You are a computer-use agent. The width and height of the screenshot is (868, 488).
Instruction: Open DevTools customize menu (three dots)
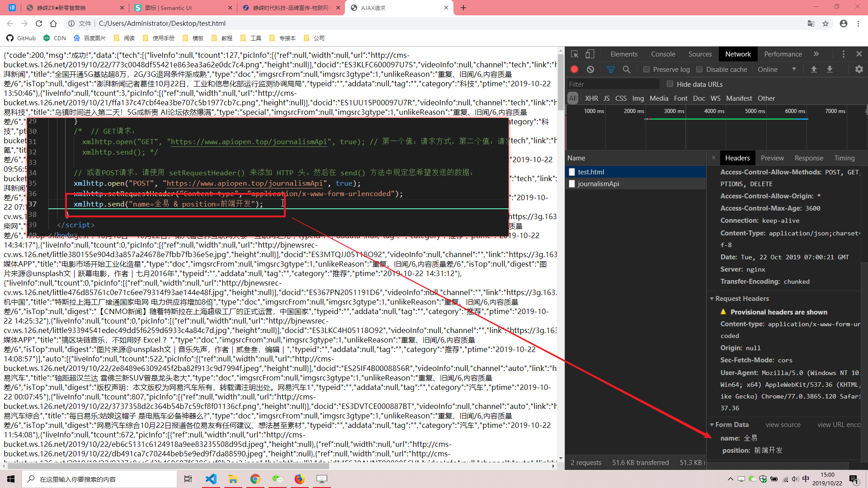(x=843, y=54)
